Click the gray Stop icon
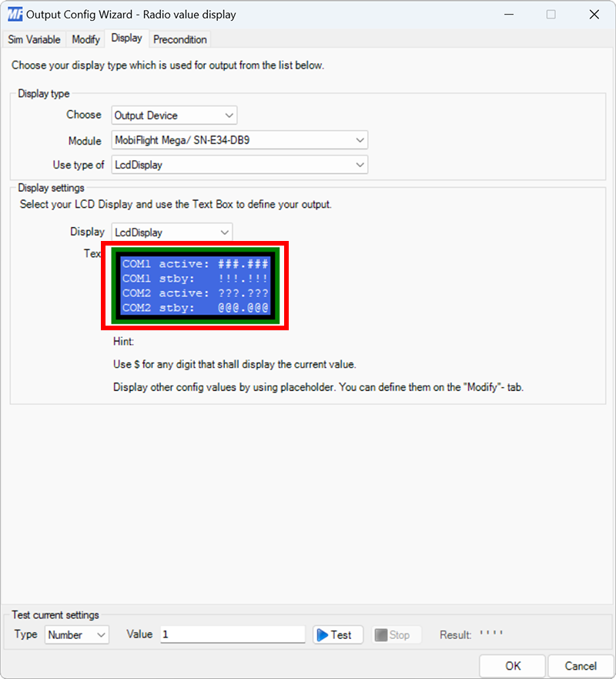Image resolution: width=616 pixels, height=679 pixels. pyautogui.click(x=380, y=634)
